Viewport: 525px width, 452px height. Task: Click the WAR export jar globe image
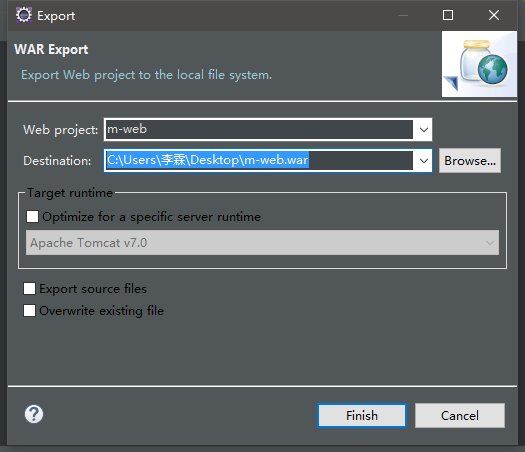(x=479, y=64)
